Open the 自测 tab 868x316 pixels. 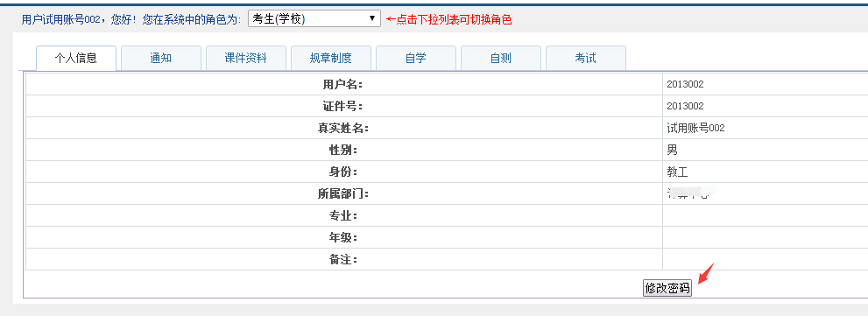coord(501,58)
